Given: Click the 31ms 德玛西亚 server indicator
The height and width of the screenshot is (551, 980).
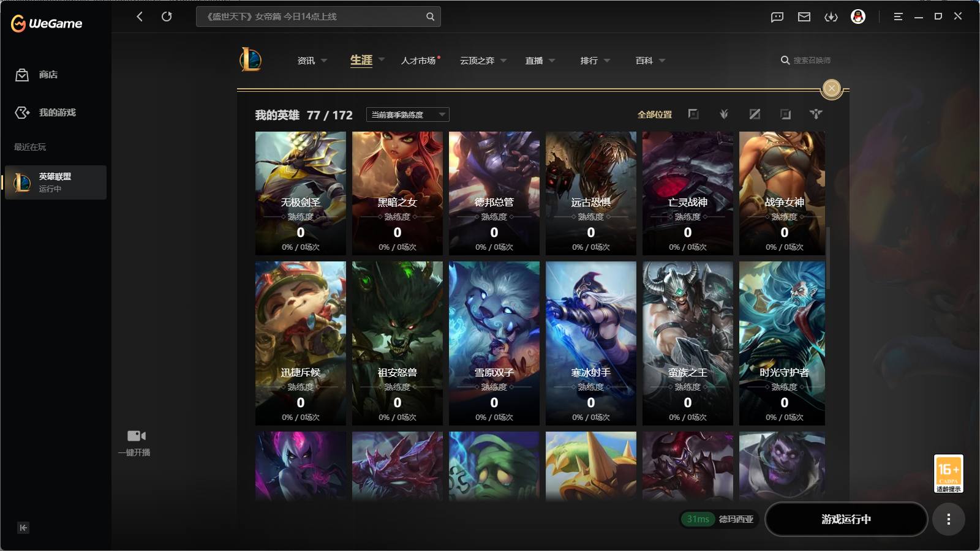Looking at the screenshot, I should 719,519.
